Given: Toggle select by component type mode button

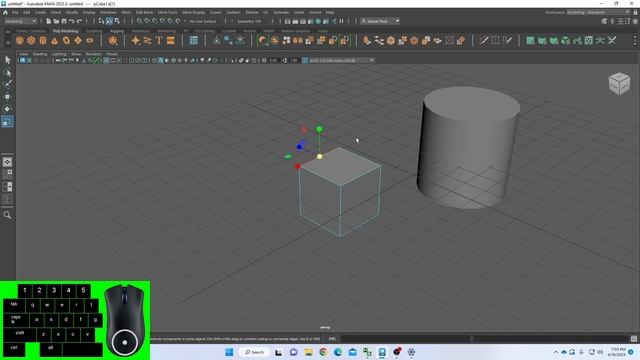Looking at the screenshot, I should pos(117,21).
